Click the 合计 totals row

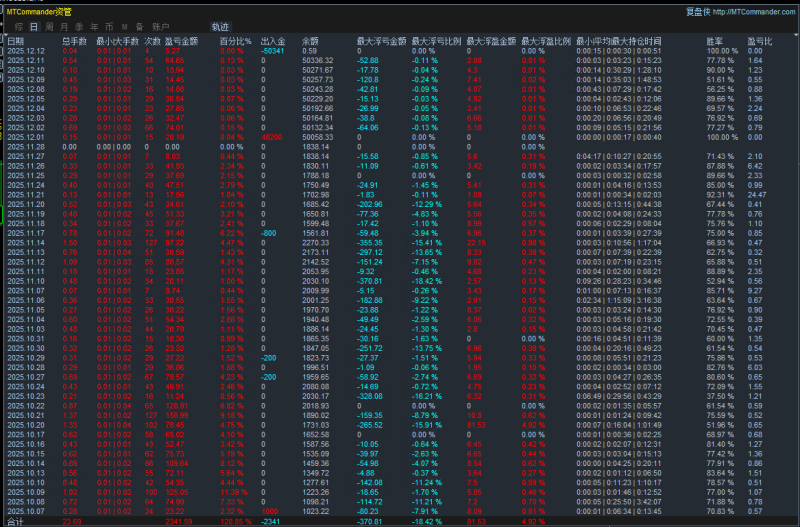pos(16,521)
